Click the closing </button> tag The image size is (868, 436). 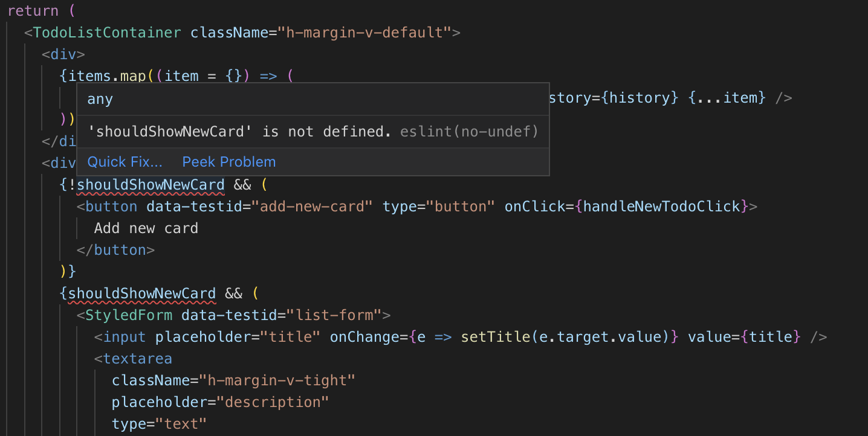[115, 250]
